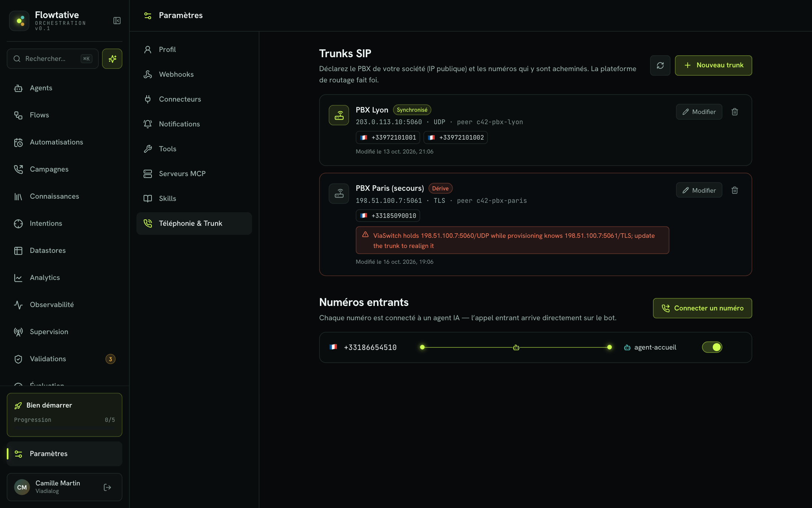This screenshot has height=508, width=812.
Task: Click Modifier for PBX Paris (secours)
Action: tap(699, 190)
